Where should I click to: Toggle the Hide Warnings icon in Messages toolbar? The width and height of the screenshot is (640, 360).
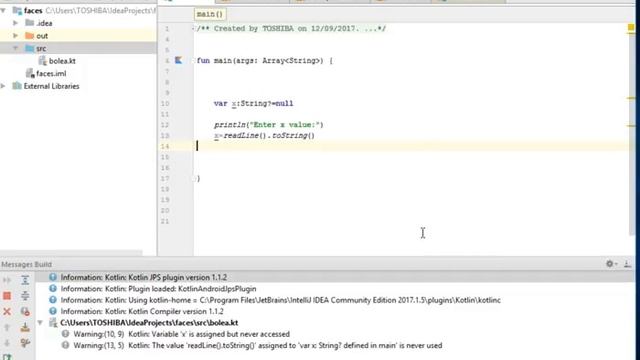[x=25, y=311]
